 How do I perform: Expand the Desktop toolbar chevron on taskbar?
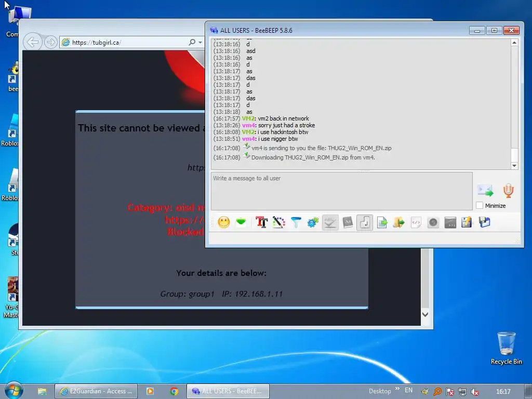397,389
